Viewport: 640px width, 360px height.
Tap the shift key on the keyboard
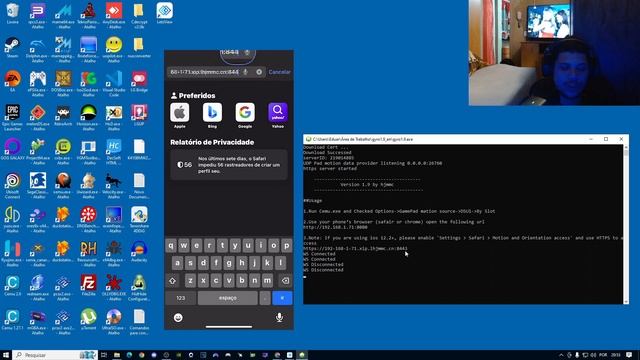coord(172,281)
